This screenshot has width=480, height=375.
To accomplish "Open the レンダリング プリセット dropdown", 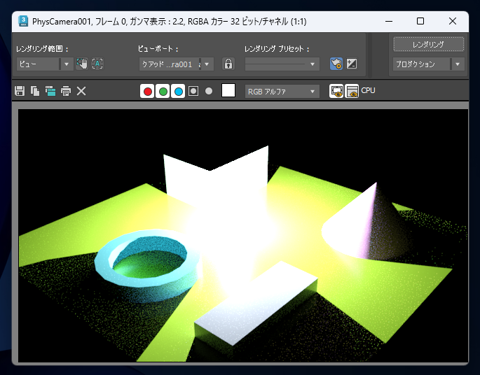I will click(282, 64).
